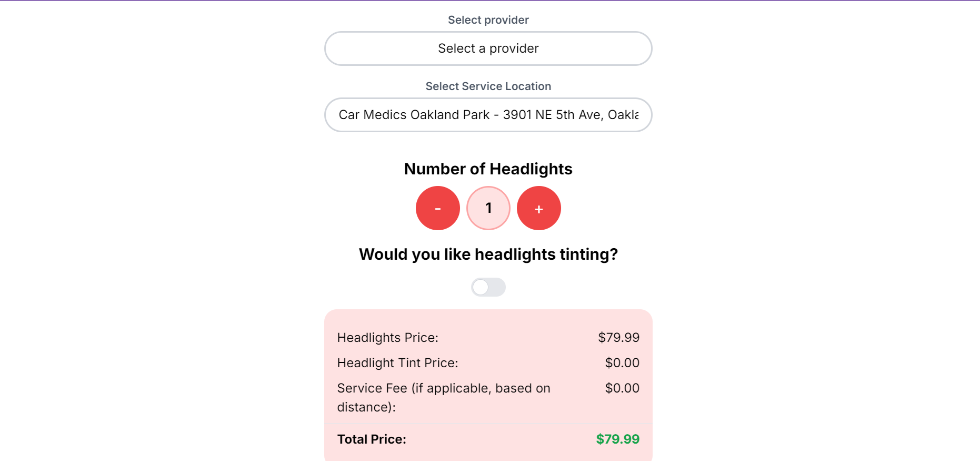Click the Headlight Tint $0.00 amount
Image resolution: width=980 pixels, height=461 pixels.
(622, 363)
